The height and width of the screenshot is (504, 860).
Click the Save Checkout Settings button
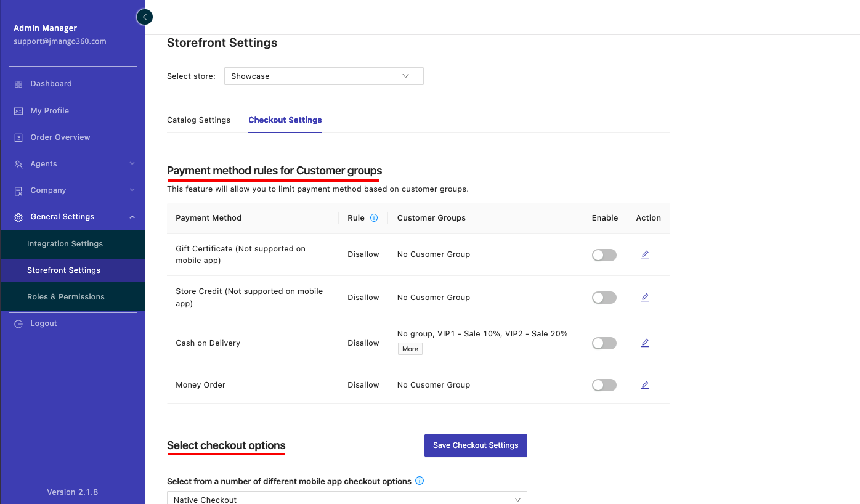point(476,445)
